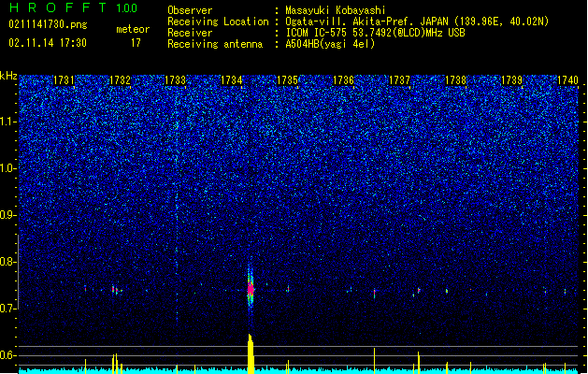Click the ICOM IC-575 53.7492 MHz USB text
Image resolution: width=588 pixels, height=374 pixels.
(375, 33)
